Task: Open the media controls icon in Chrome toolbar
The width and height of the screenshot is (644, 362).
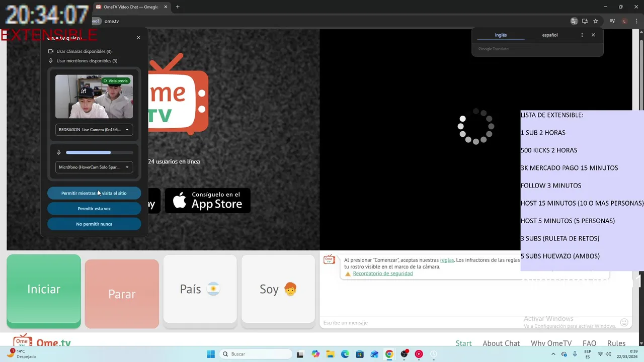Action: point(612,21)
